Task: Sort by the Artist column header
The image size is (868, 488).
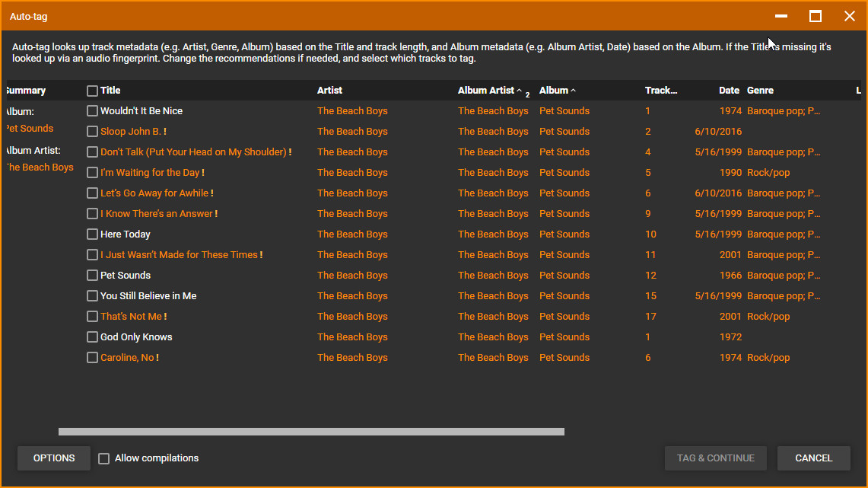Action: pyautogui.click(x=329, y=91)
